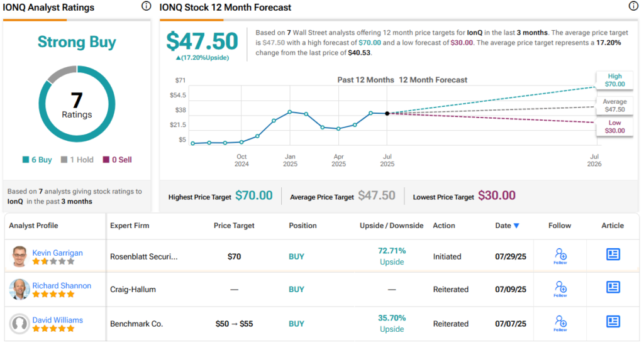Open article for Craig-Hallum rating
The image size is (644, 345).
click(x=613, y=287)
